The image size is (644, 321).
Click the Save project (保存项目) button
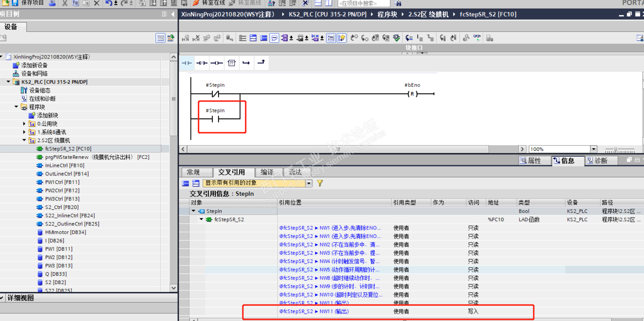[x=27, y=3]
